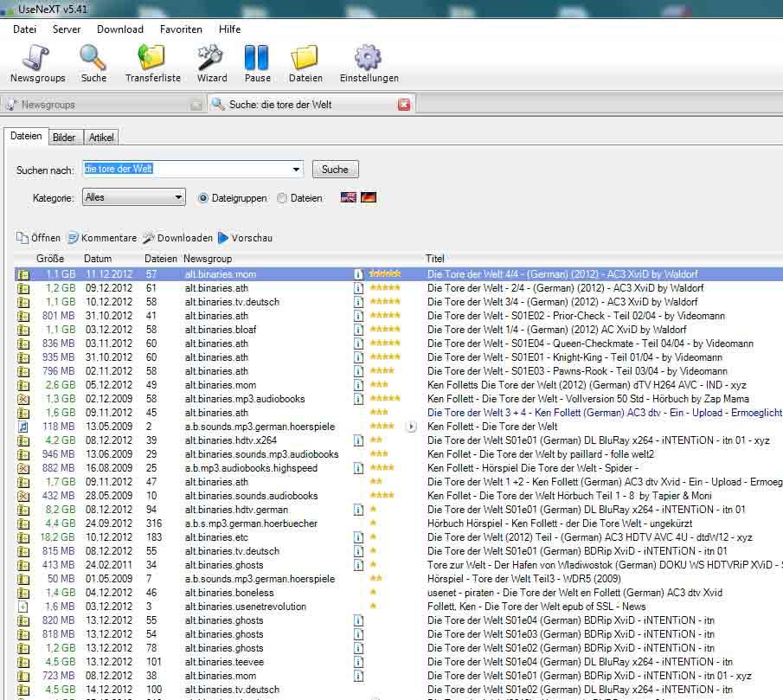This screenshot has height=700, width=783.
Task: Open Einstellungen gear icon
Action: point(369,62)
